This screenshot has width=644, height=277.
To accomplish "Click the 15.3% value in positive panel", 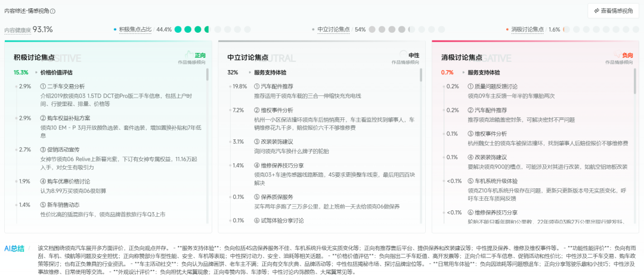I will click(x=21, y=72).
